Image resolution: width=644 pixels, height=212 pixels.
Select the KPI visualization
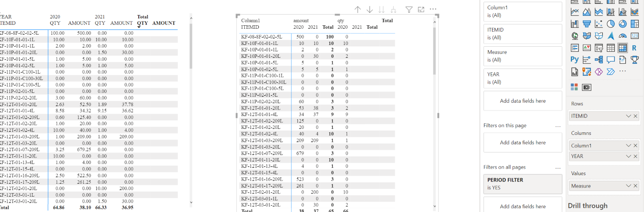587,48
